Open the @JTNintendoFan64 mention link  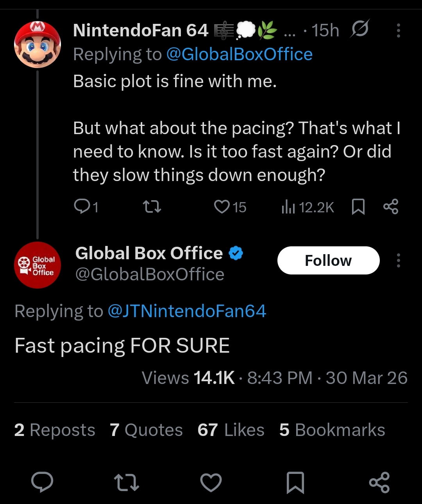(x=187, y=311)
